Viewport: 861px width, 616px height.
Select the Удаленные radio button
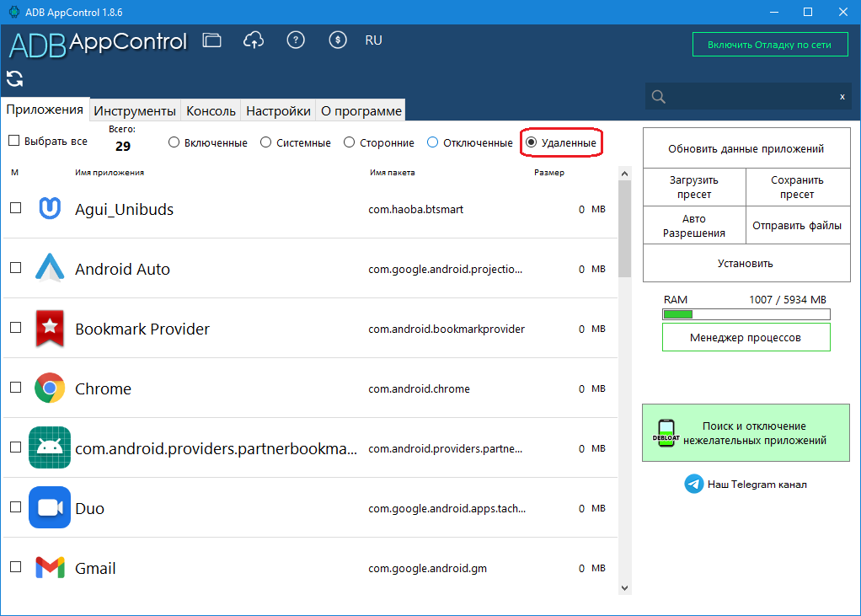tap(531, 142)
